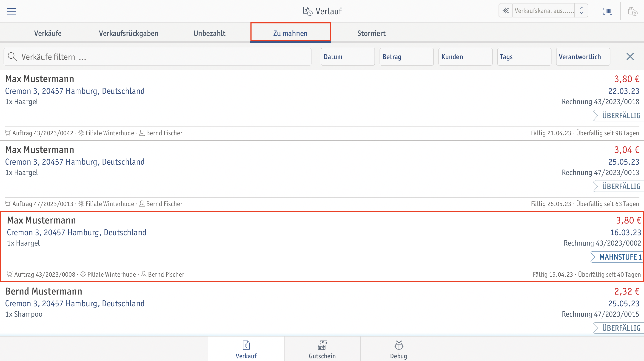Viewport: 644px width, 361px height.
Task: Click amount 2,32 €
Action: 627,292
